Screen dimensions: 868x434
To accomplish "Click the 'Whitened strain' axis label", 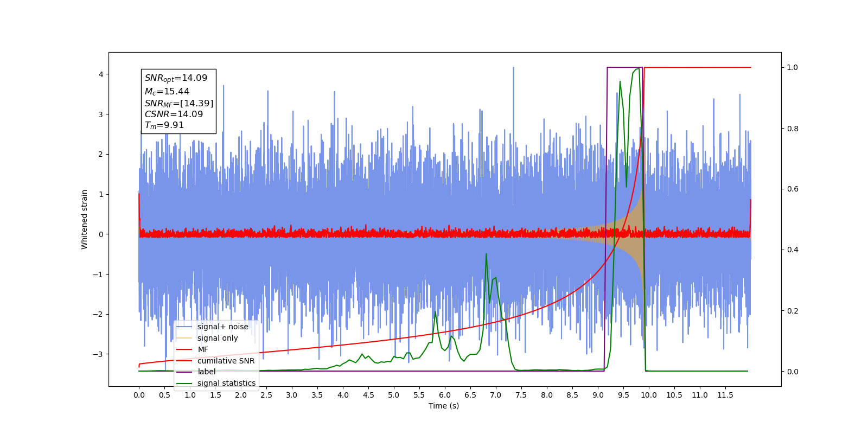I will (x=85, y=219).
